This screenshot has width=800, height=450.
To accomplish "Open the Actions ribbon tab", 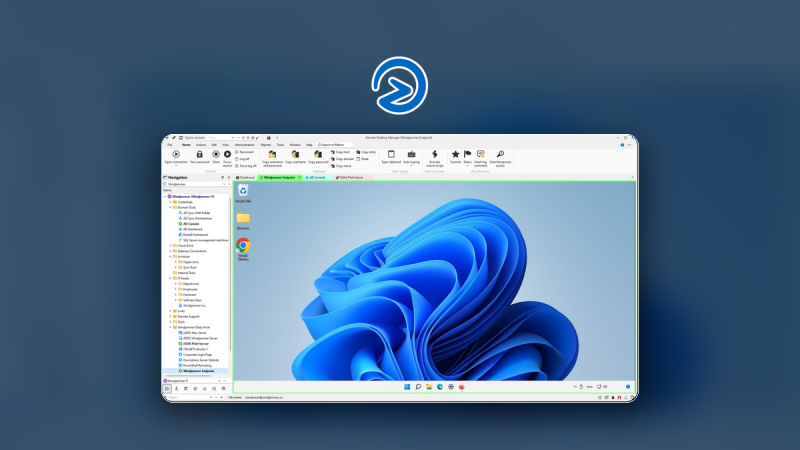I will (201, 145).
